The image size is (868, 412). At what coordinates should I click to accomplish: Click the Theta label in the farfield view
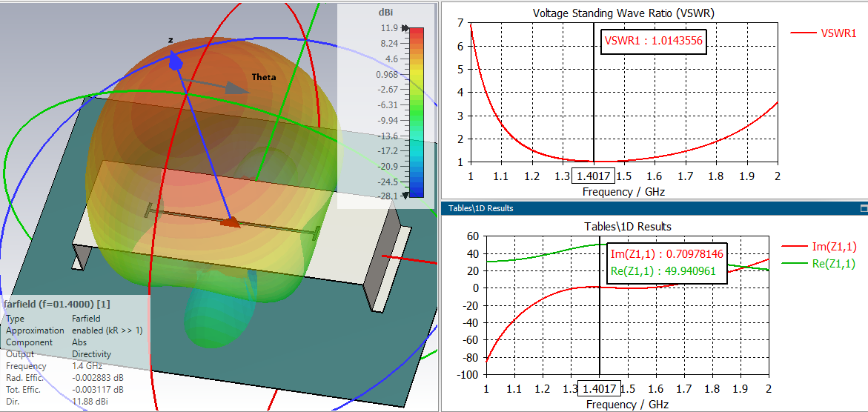pos(263,77)
